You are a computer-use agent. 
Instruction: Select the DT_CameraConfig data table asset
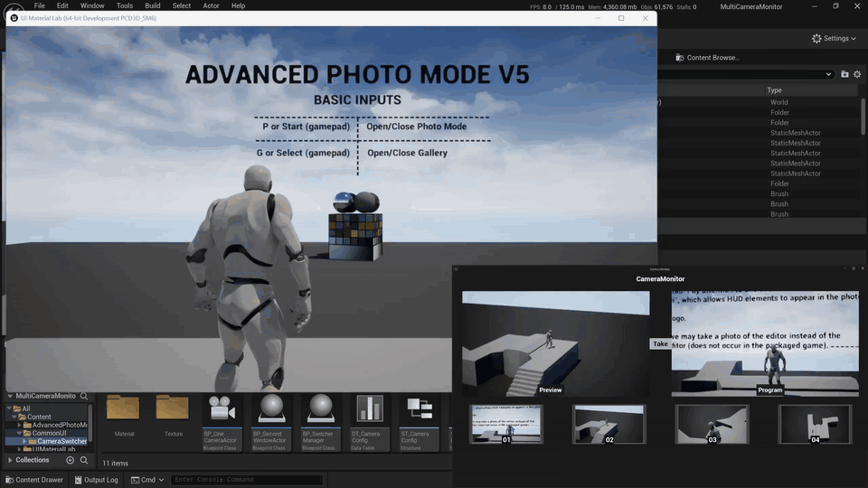tap(370, 423)
